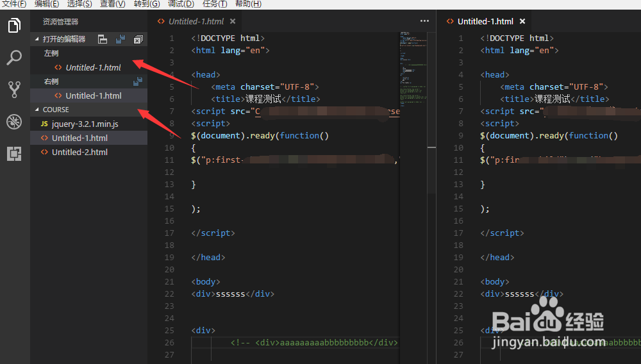Click meta charset line in right editor
Viewport: 641px width, 364px height.
point(554,87)
